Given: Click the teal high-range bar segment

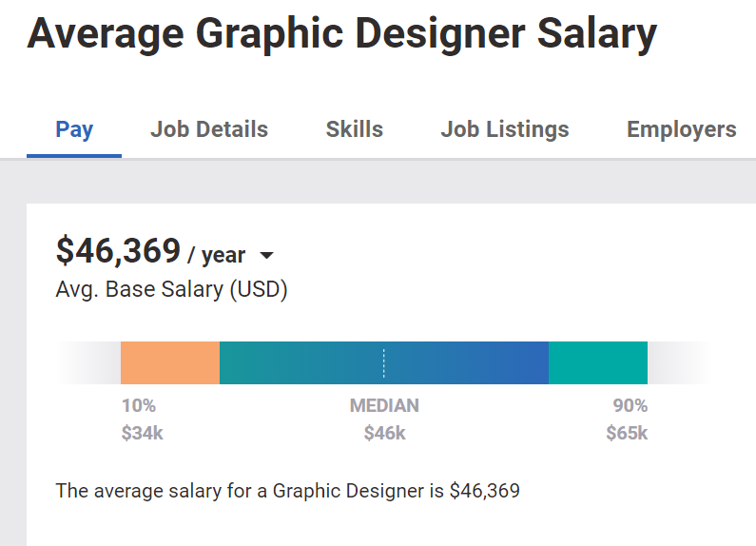Looking at the screenshot, I should (x=598, y=362).
